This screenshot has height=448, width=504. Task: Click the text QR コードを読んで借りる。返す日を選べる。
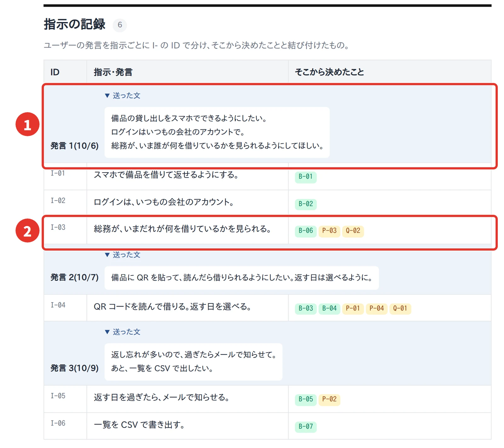tap(173, 307)
